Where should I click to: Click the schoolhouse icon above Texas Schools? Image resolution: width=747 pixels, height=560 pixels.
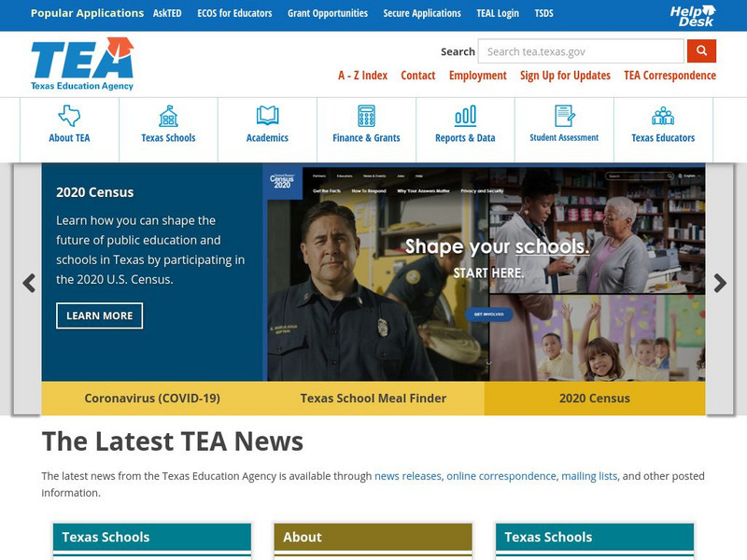click(x=168, y=116)
